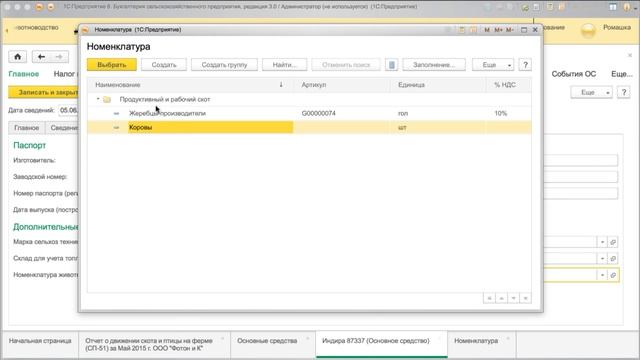The width and height of the screenshot is (640, 360).
Task: Maximize the Номенклатура dialog window
Action: point(524,30)
